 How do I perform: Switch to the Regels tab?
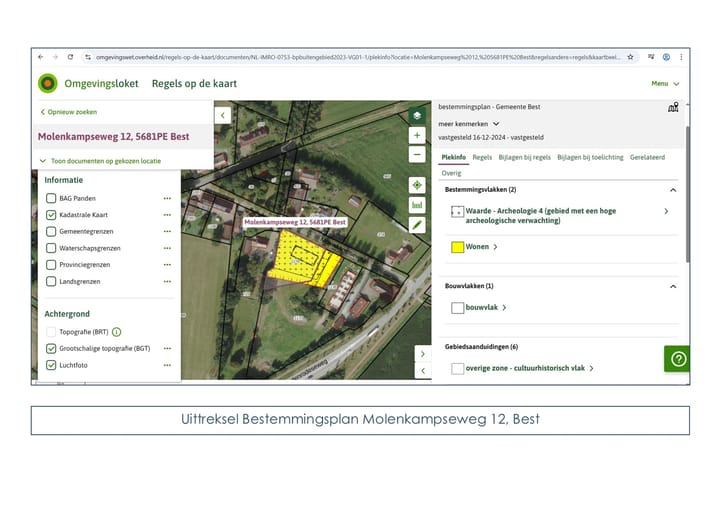[482, 157]
